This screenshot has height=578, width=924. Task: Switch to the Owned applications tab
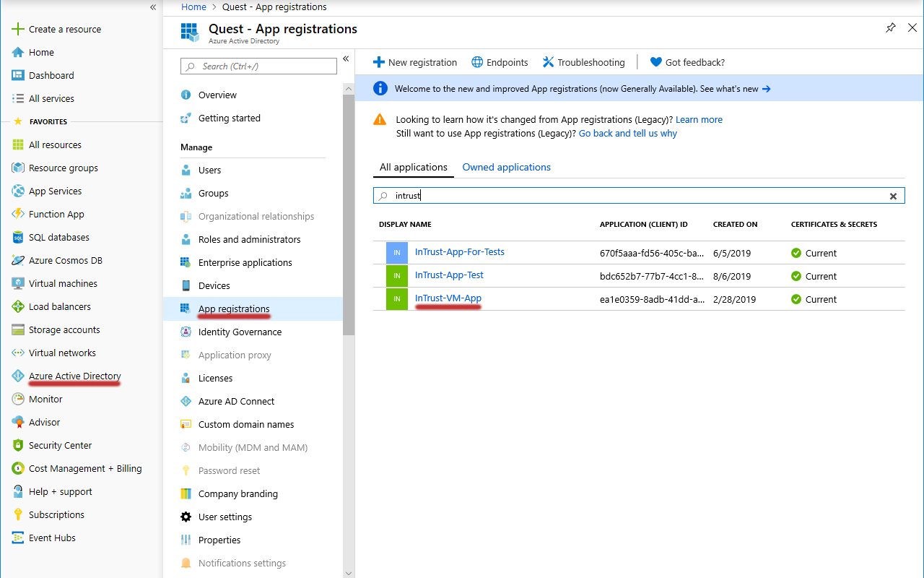pyautogui.click(x=506, y=168)
